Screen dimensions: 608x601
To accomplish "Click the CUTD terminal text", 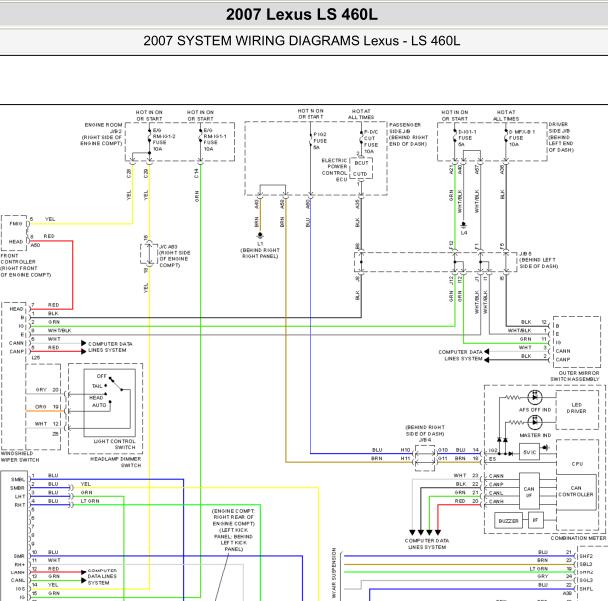I will (360, 174).
